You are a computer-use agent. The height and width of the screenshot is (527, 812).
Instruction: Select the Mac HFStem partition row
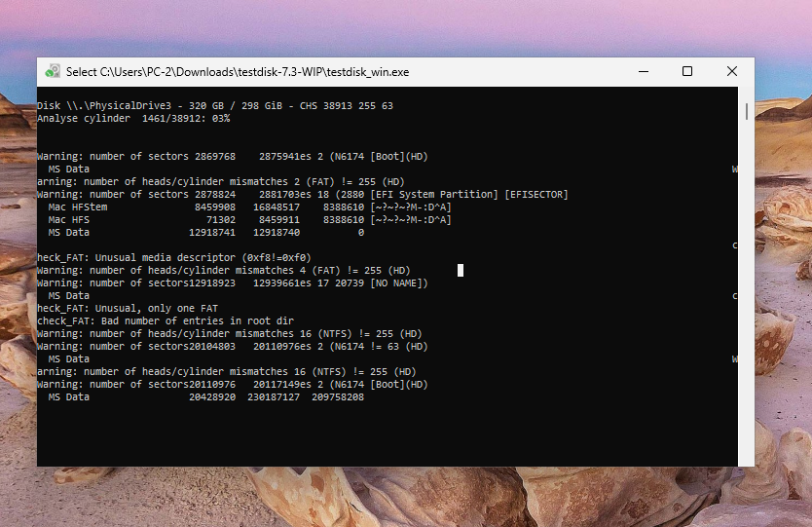(249, 207)
